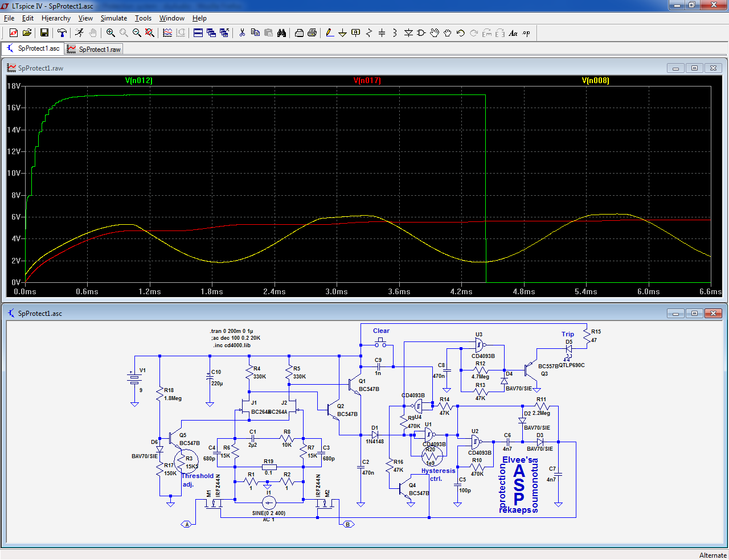Open the Window menu
Screen dimensions: 729x560
click(x=171, y=18)
